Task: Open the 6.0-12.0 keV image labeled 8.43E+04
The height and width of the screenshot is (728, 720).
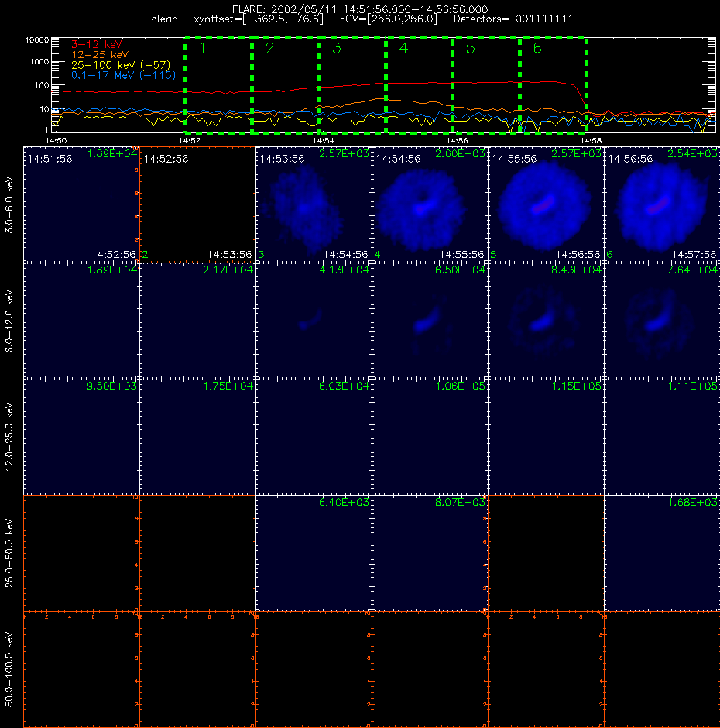Action: coord(546,321)
